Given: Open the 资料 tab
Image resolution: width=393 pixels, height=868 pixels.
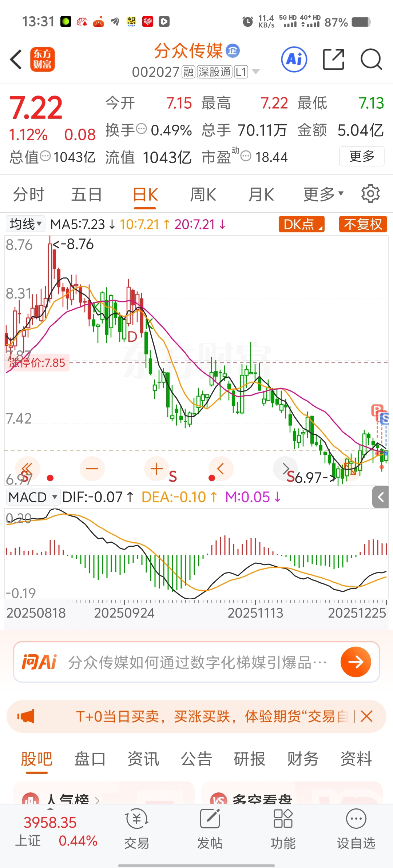Looking at the screenshot, I should tap(356, 759).
